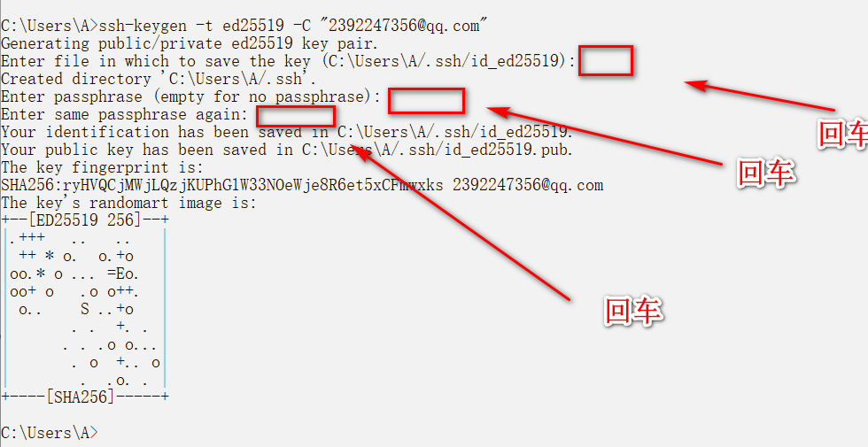Click the Your identification has been saved line

coord(287,132)
